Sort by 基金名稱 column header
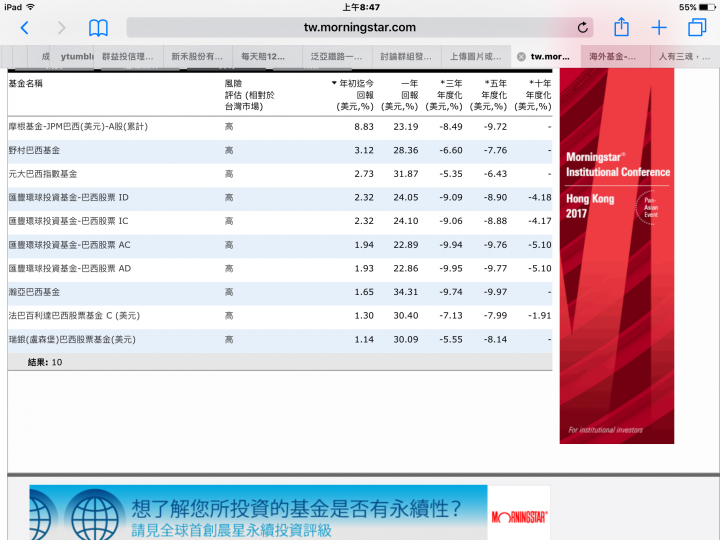The height and width of the screenshot is (540, 720). pyautogui.click(x=26, y=83)
